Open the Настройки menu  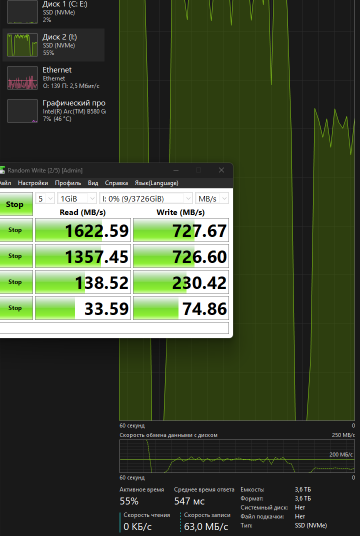33,183
